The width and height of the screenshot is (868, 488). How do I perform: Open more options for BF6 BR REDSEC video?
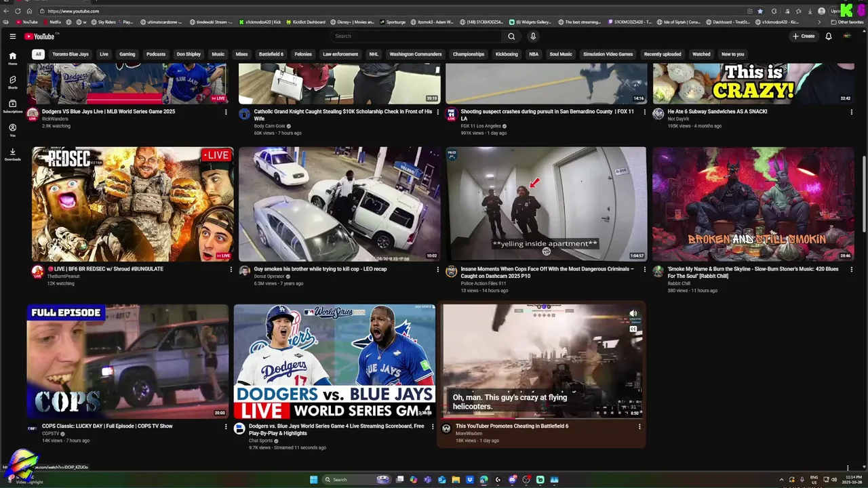231,269
